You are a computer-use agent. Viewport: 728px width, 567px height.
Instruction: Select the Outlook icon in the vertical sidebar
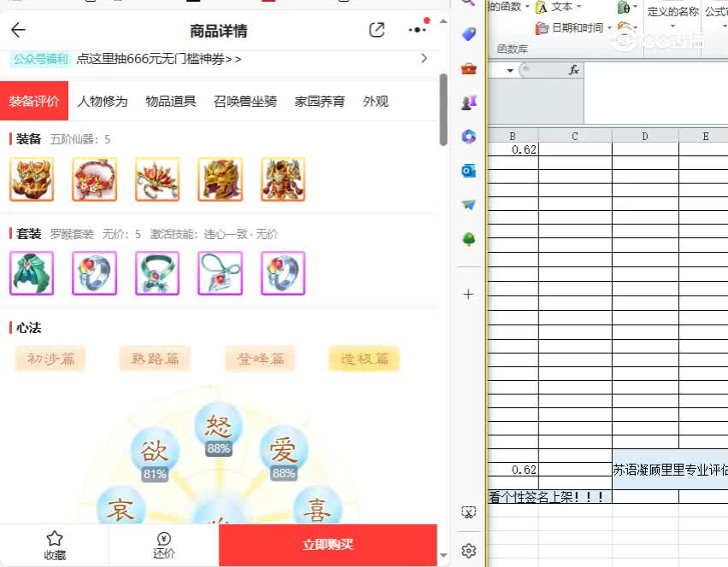467,171
